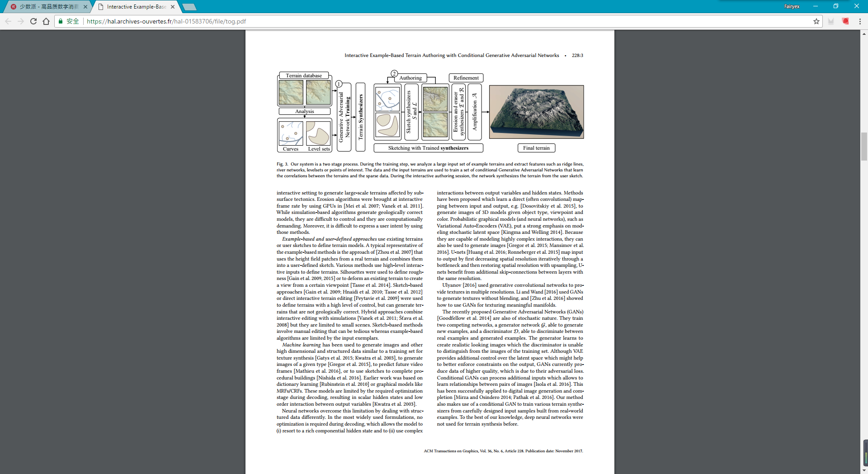Viewport: 868px width, 474px height.
Task: Click the red circular extension icon
Action: point(845,21)
